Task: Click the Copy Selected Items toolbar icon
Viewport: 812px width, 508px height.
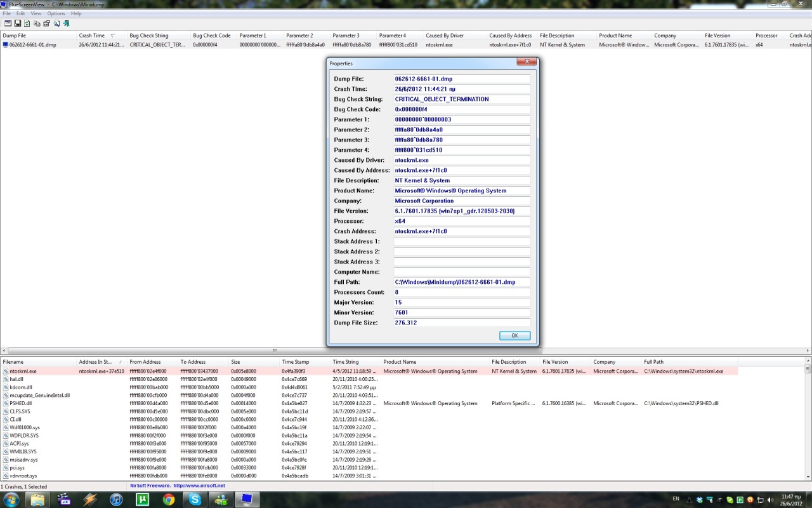Action: pos(37,23)
